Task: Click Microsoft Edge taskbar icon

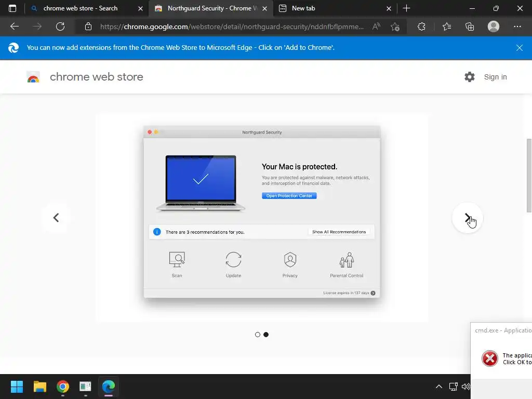Action: point(109,387)
